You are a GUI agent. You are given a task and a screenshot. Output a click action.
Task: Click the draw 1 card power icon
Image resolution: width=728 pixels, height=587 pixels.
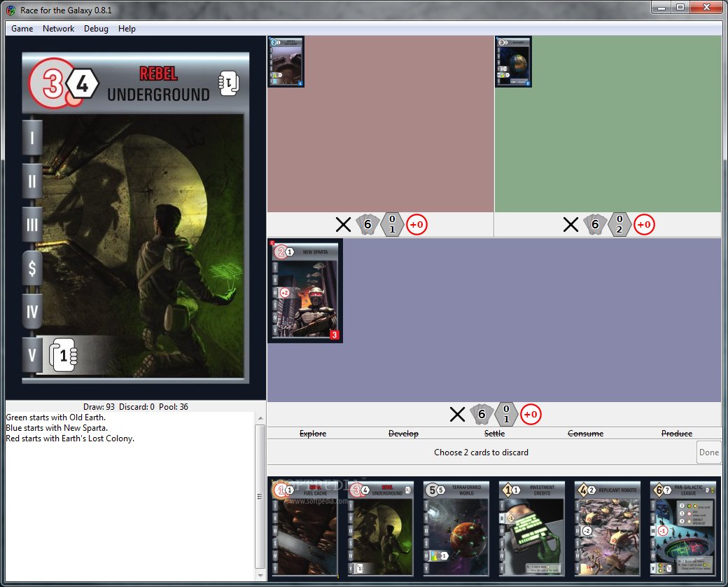tap(63, 355)
